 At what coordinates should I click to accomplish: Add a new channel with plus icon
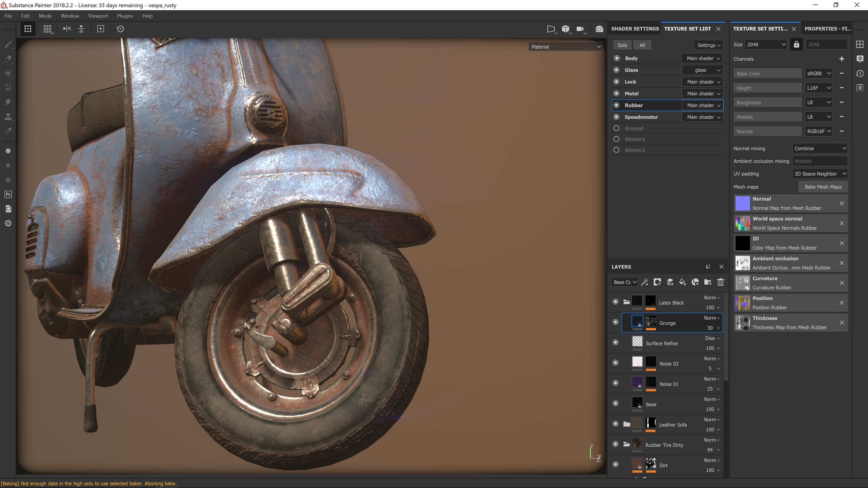click(842, 59)
